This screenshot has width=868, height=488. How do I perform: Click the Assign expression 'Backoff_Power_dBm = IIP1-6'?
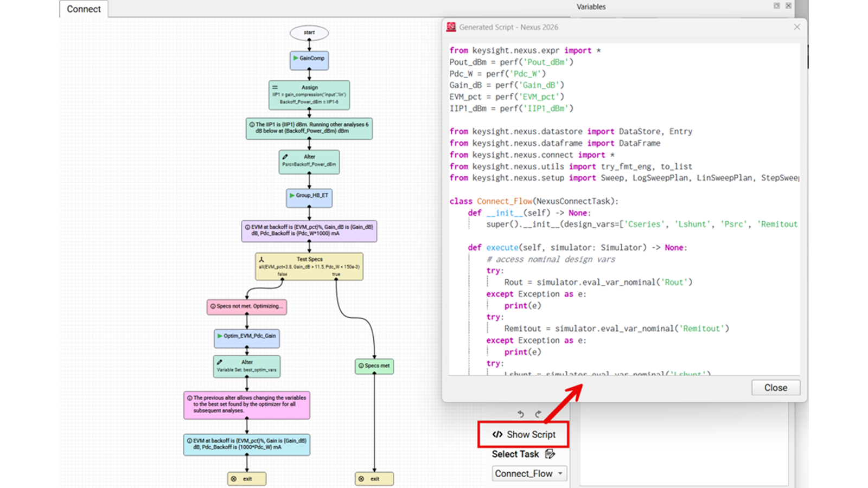[x=309, y=101]
